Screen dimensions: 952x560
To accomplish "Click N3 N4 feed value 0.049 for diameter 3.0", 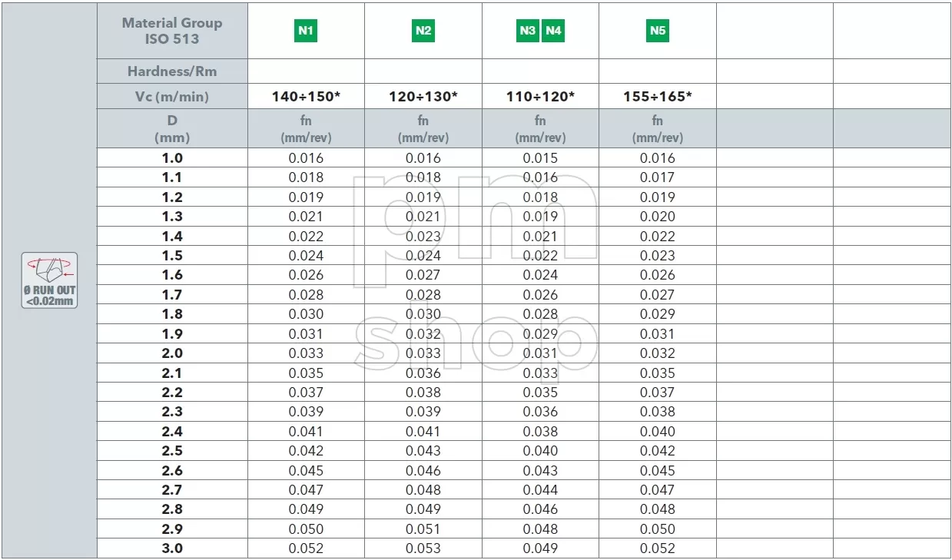I will (540, 548).
